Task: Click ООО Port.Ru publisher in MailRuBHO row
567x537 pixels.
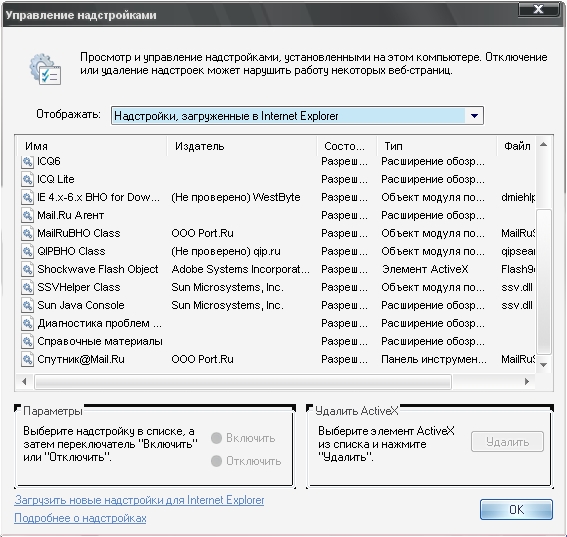Action: pos(202,234)
